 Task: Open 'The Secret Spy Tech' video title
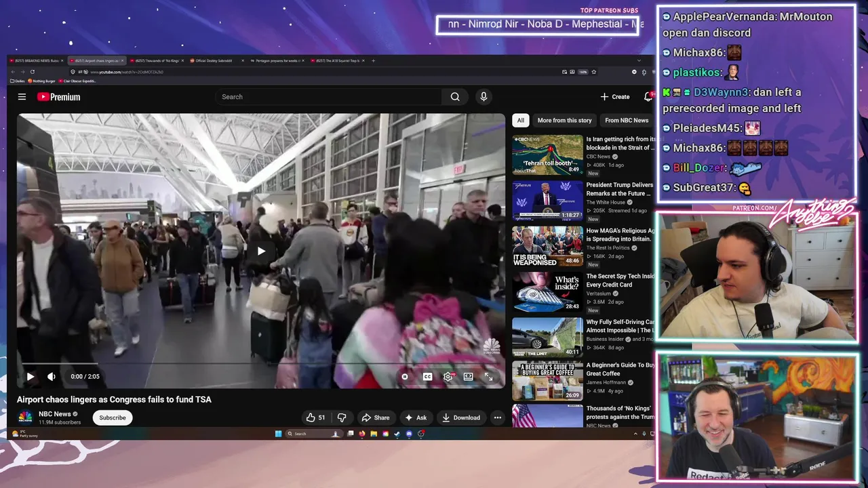click(620, 281)
